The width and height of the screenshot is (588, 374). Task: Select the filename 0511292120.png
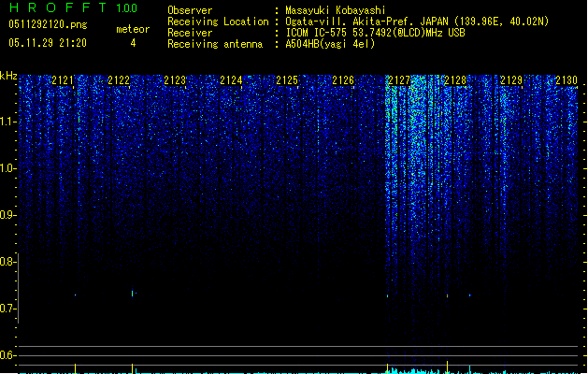click(x=48, y=24)
